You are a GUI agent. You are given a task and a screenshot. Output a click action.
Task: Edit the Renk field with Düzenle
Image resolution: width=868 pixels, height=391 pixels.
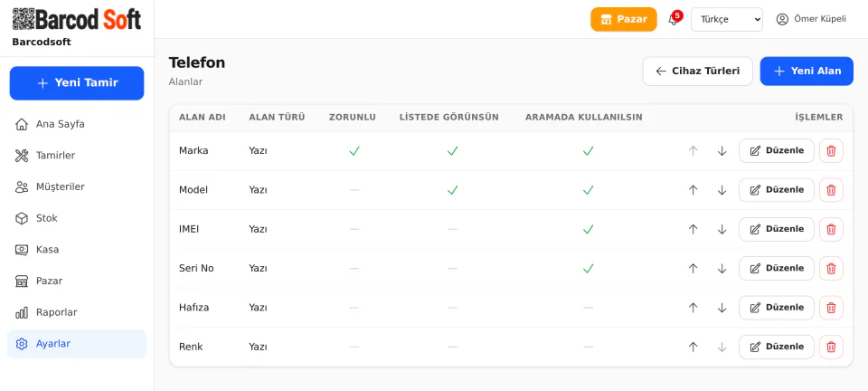coord(777,348)
